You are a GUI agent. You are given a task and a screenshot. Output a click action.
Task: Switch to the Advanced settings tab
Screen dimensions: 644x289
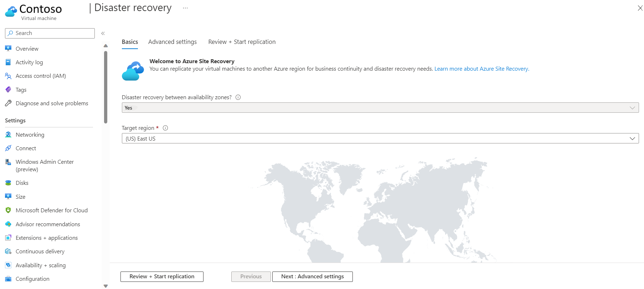[172, 42]
